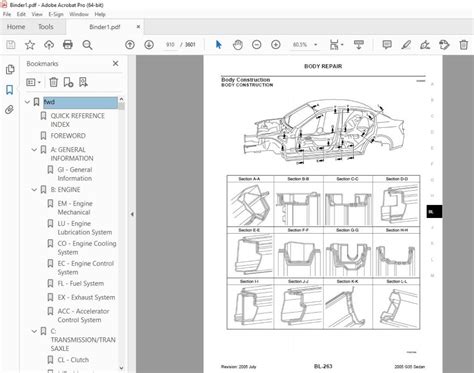
Task: Toggle Page Thumbnails panel icon
Action: pyautogui.click(x=10, y=69)
